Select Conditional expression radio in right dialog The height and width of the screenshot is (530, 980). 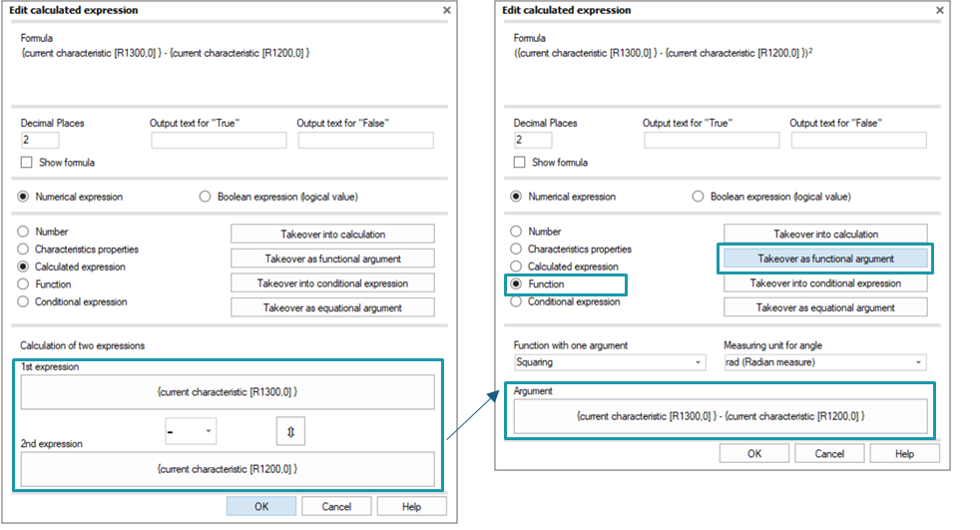(516, 301)
